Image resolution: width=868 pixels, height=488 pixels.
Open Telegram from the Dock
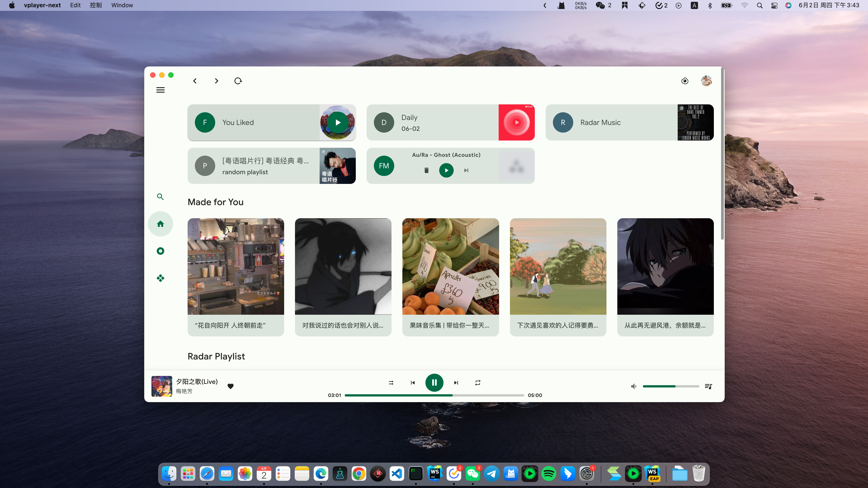coord(492,474)
